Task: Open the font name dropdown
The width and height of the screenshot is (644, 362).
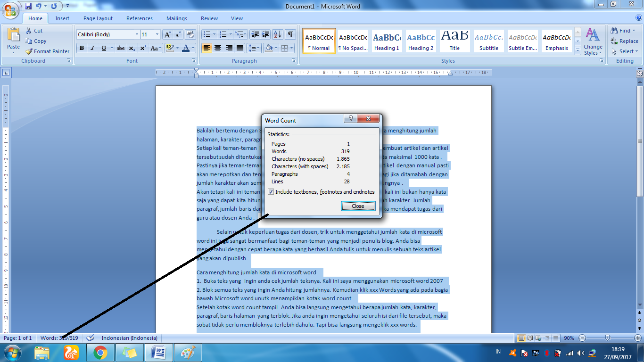Action: (x=137, y=34)
